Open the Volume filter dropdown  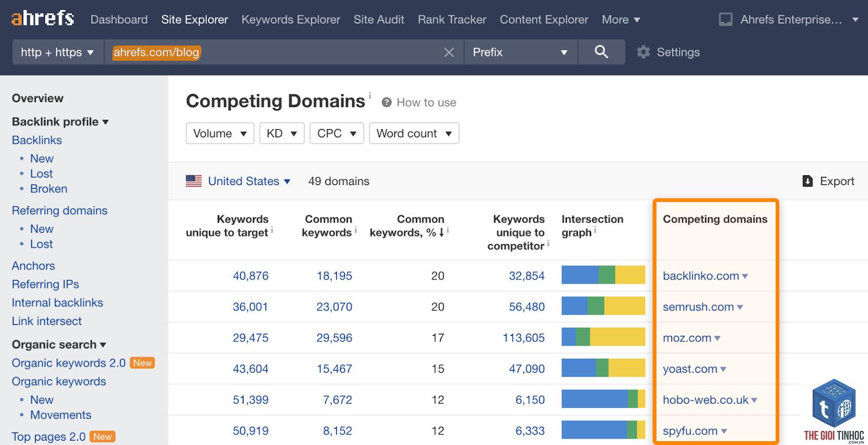pos(220,133)
